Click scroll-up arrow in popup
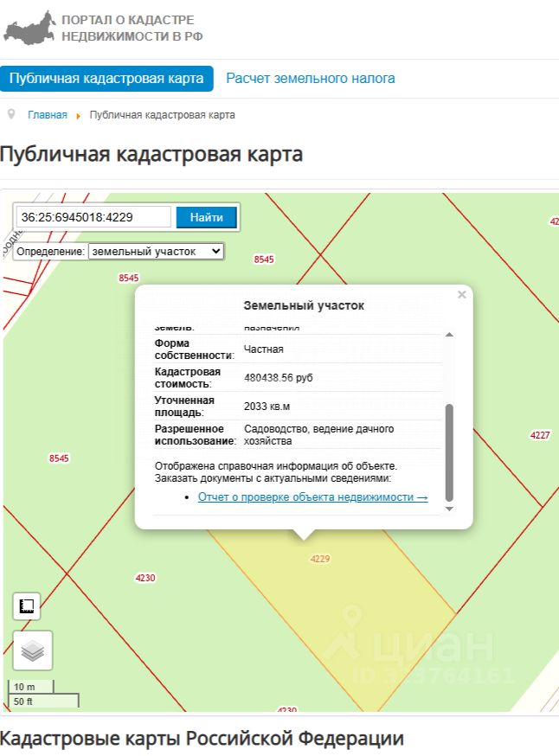559x756 pixels. coord(449,335)
